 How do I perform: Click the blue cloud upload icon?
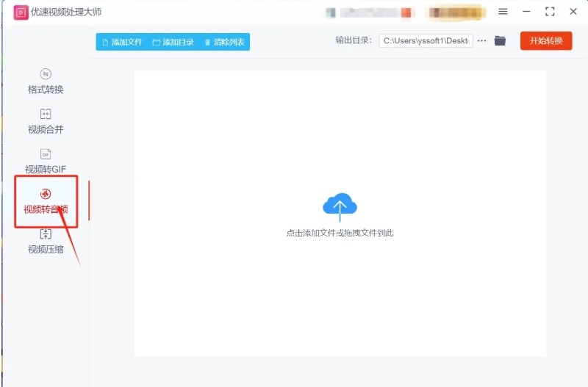pyautogui.click(x=340, y=206)
